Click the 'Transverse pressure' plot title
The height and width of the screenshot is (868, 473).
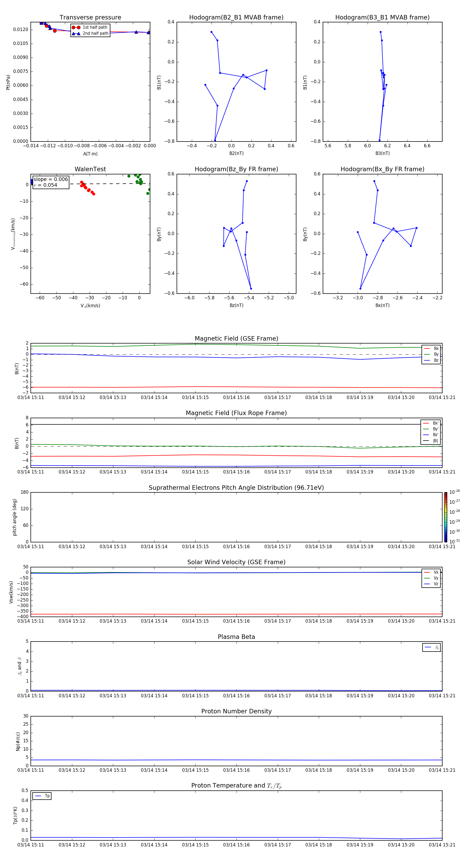click(90, 18)
